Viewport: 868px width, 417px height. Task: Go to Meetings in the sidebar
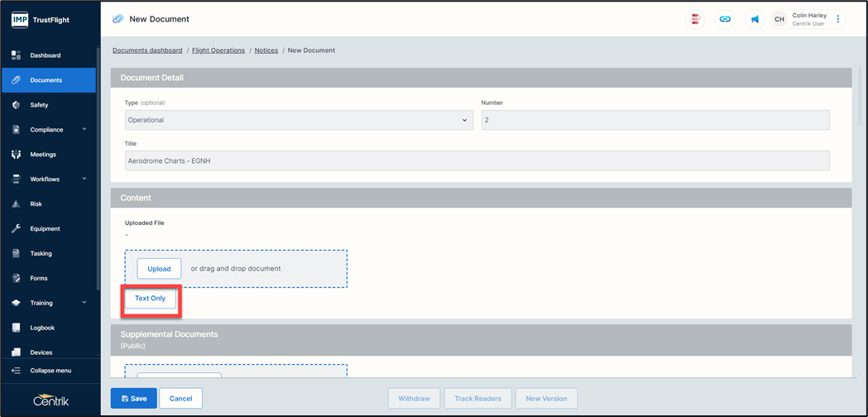point(43,155)
